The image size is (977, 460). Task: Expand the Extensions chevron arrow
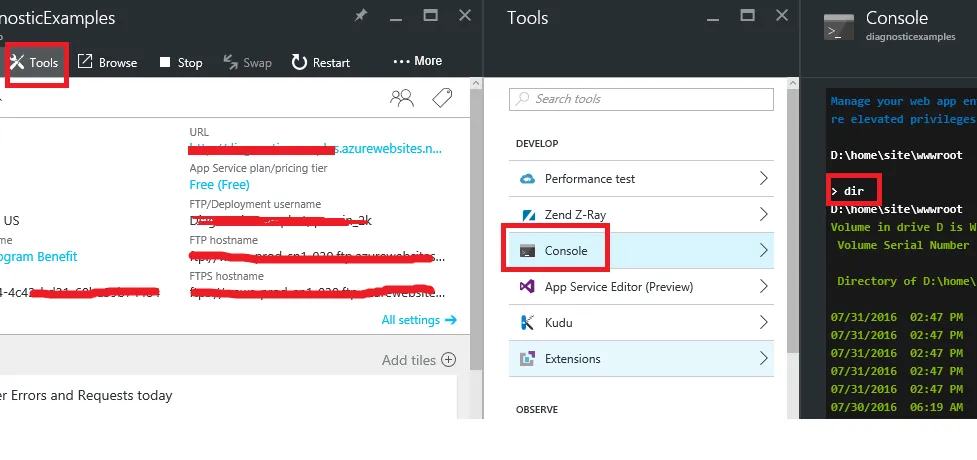coord(763,359)
